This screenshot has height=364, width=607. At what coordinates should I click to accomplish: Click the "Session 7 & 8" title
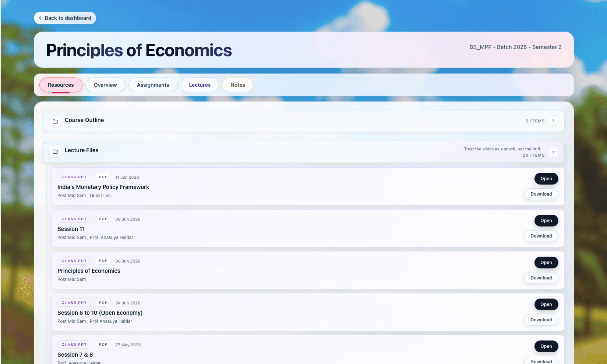[x=75, y=355]
